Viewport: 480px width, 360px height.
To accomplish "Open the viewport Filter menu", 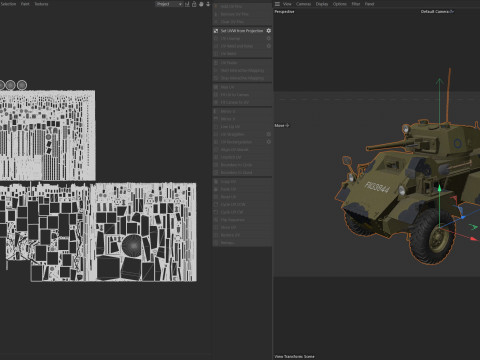I will pyautogui.click(x=356, y=4).
